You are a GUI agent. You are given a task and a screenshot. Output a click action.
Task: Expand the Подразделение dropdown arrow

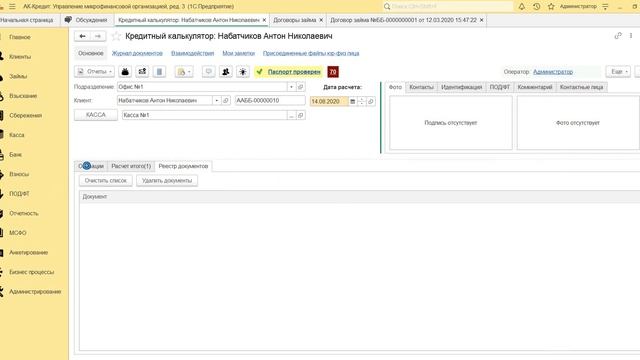pyautogui.click(x=291, y=87)
